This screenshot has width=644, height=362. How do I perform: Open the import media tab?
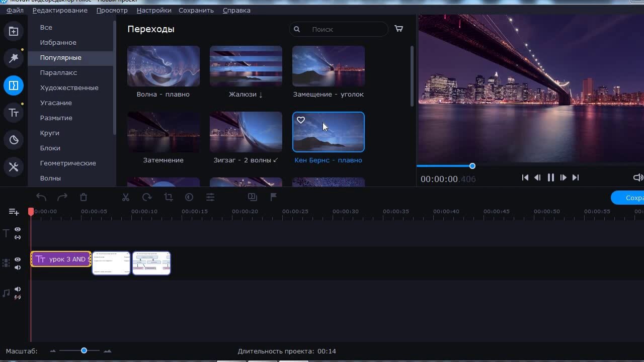point(14,32)
